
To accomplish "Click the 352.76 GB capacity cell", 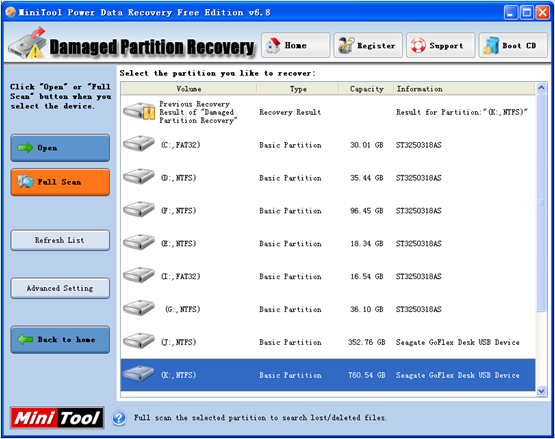I will coord(367,342).
